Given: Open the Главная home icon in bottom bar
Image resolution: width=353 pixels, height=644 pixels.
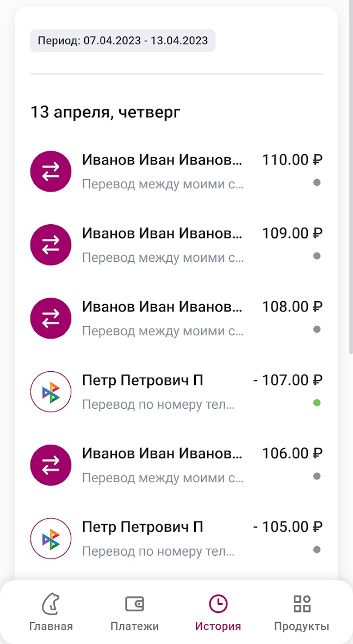Looking at the screenshot, I should point(51,604).
